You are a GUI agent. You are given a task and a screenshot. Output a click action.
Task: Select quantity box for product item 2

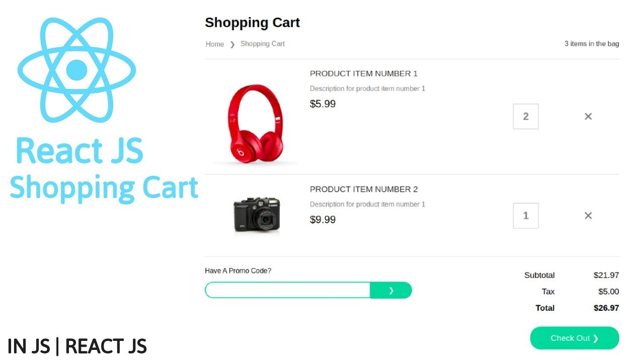pos(526,216)
